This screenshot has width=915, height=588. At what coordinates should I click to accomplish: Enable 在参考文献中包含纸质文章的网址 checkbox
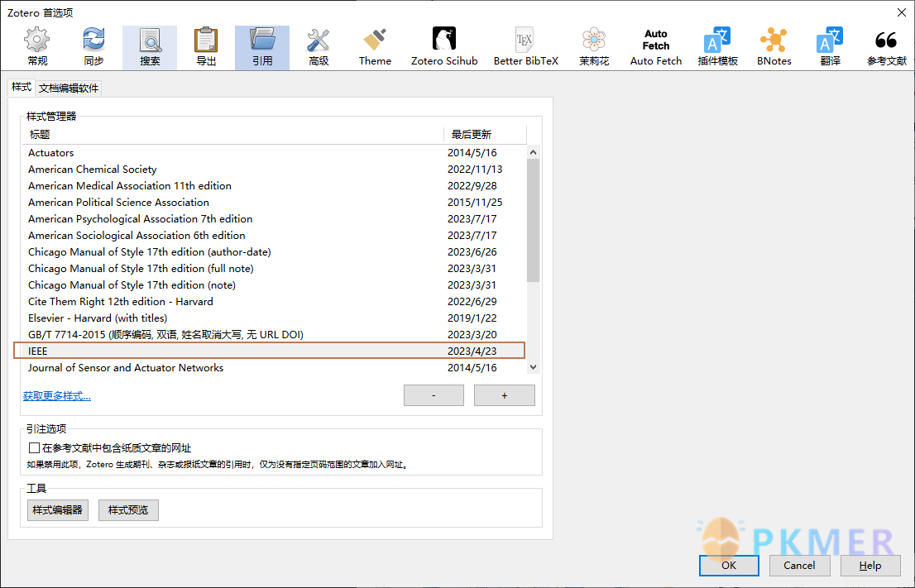(x=34, y=448)
